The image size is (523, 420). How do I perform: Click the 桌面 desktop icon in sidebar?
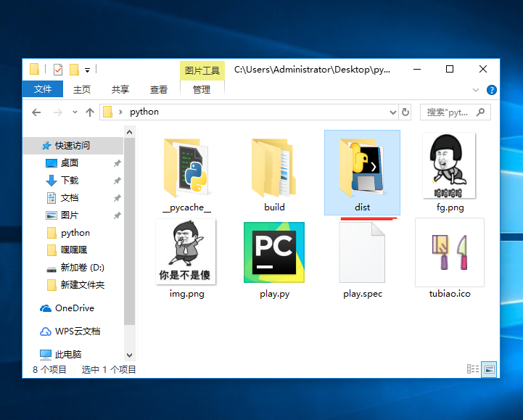(51, 163)
